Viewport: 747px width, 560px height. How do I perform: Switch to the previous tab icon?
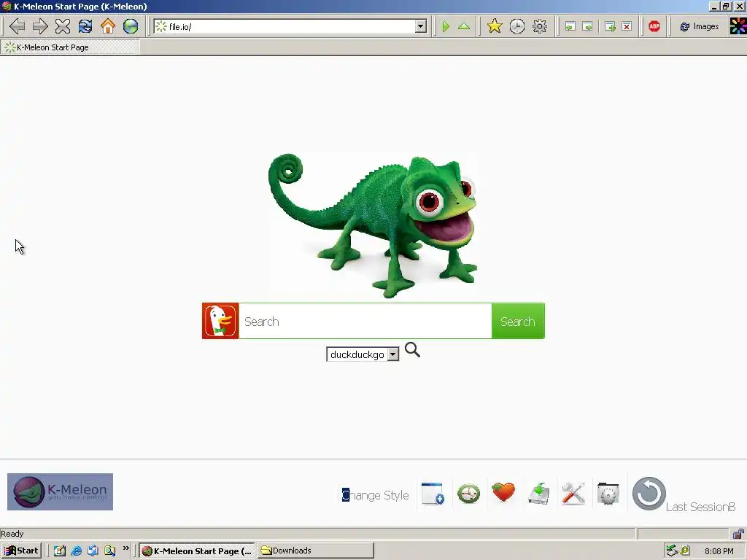570,27
